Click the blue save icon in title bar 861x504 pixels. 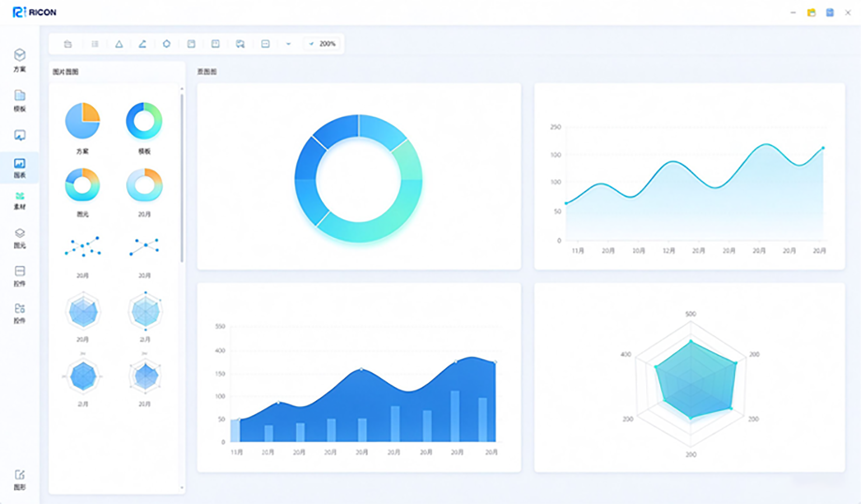point(830,12)
